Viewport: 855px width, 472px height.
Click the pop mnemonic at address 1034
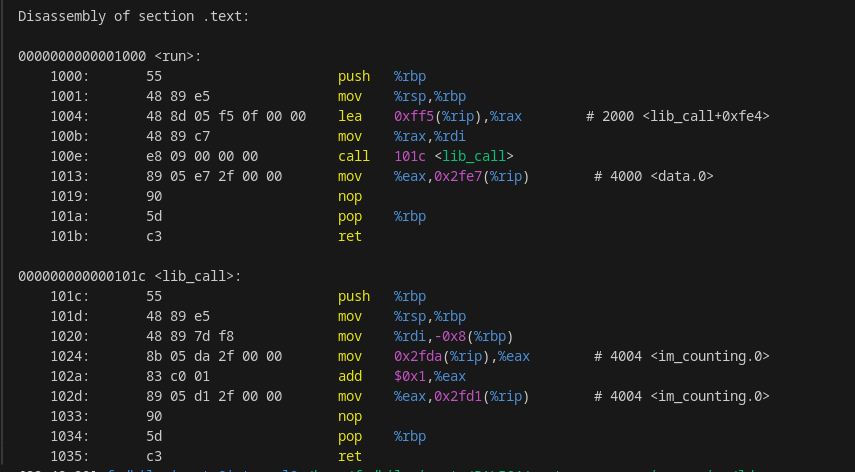click(350, 436)
